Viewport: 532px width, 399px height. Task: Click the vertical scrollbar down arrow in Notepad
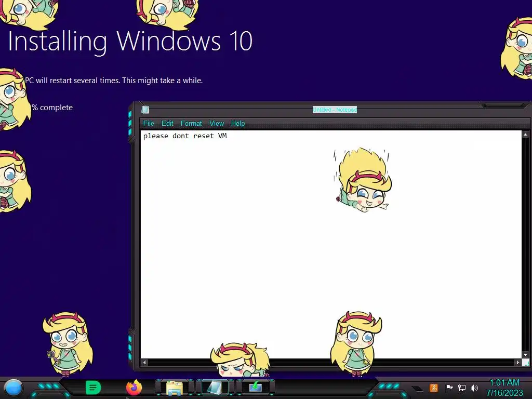pyautogui.click(x=526, y=355)
